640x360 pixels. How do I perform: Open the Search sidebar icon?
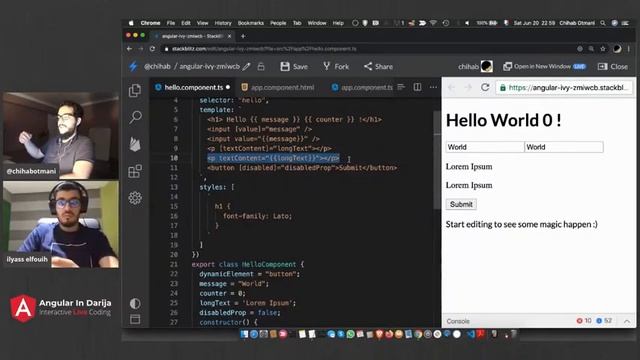pos(135,117)
